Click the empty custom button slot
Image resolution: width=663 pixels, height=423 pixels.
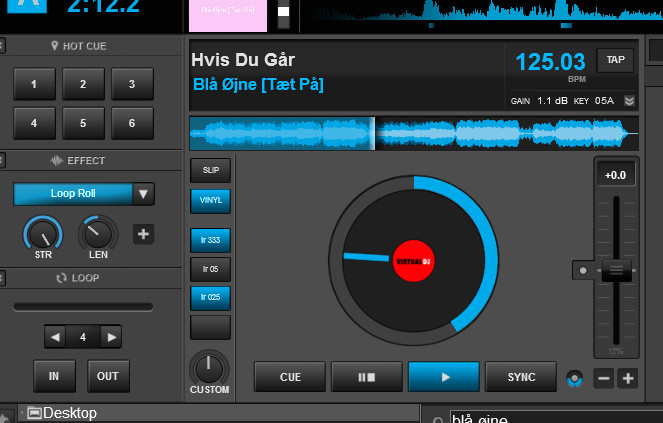coord(211,327)
